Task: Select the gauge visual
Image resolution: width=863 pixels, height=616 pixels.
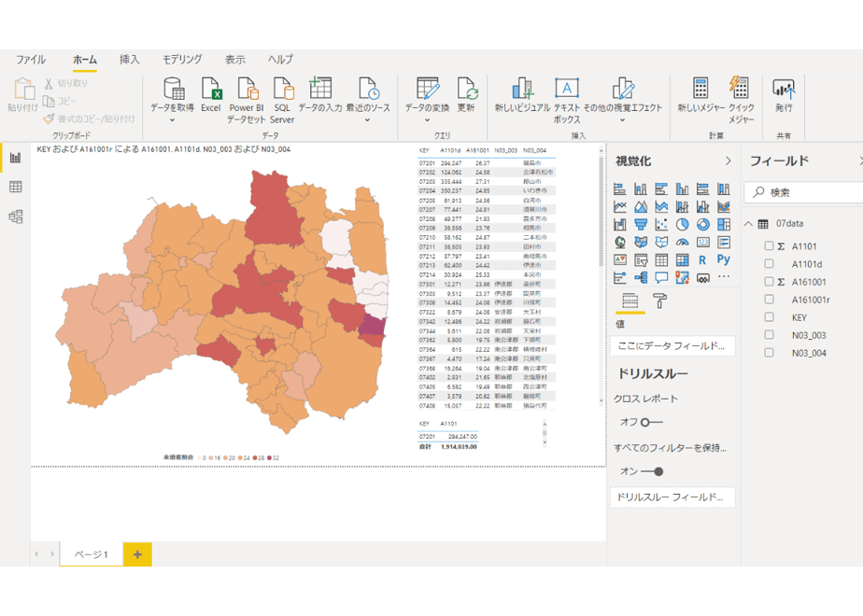Action: click(683, 242)
